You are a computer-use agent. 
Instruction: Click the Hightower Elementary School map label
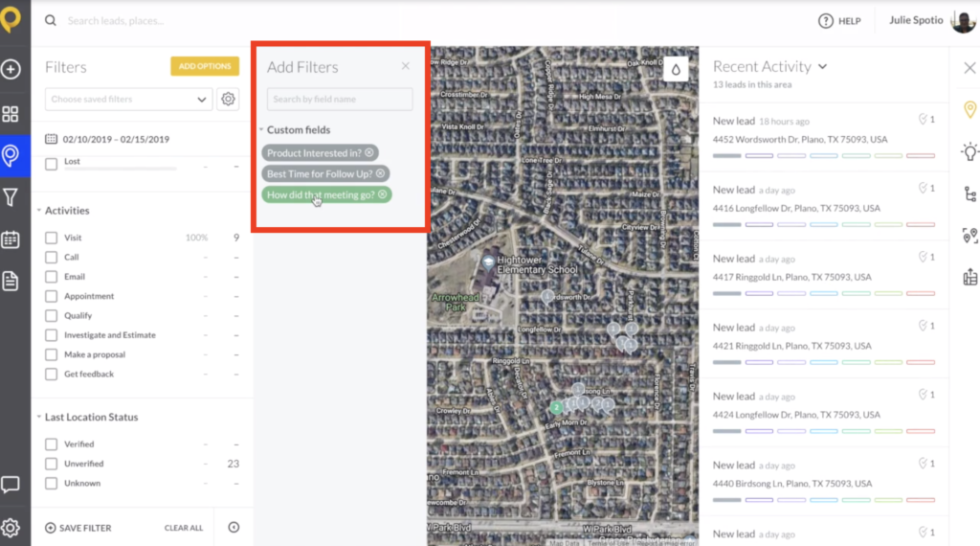point(537,264)
